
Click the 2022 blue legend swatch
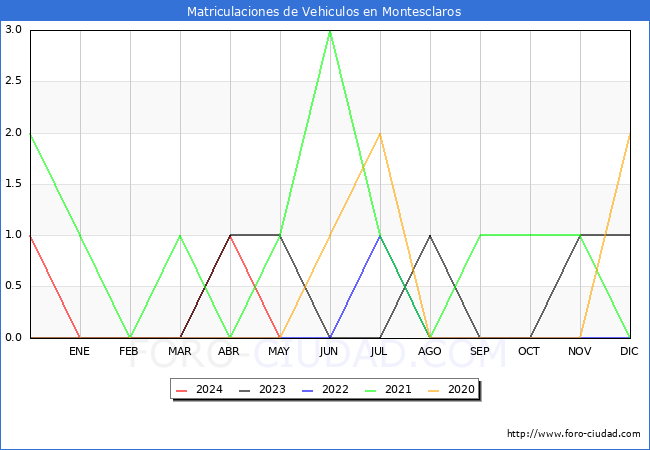[308, 390]
